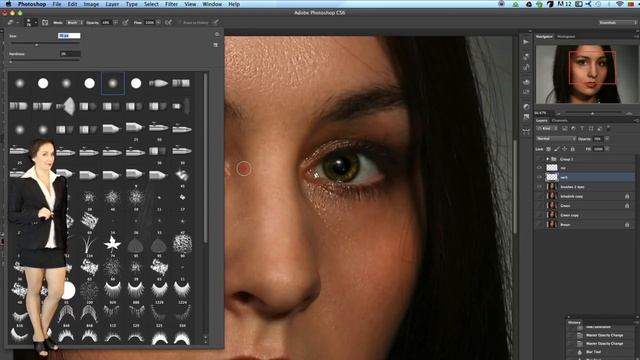Open the Opacity slider arrow in options bar
Viewport: 640px width, 360px height.
[x=116, y=22]
